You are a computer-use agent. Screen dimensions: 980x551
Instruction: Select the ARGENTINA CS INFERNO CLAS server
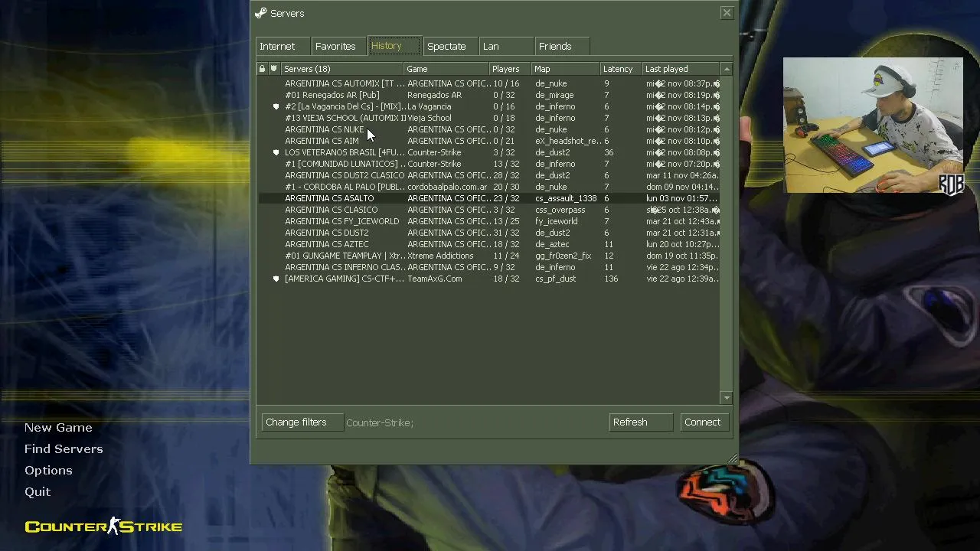pyautogui.click(x=489, y=267)
